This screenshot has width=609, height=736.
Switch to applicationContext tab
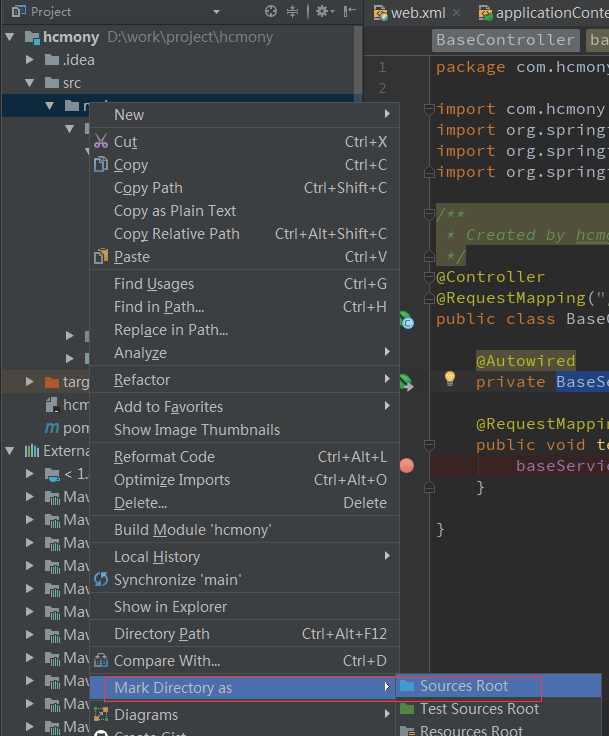tap(545, 13)
